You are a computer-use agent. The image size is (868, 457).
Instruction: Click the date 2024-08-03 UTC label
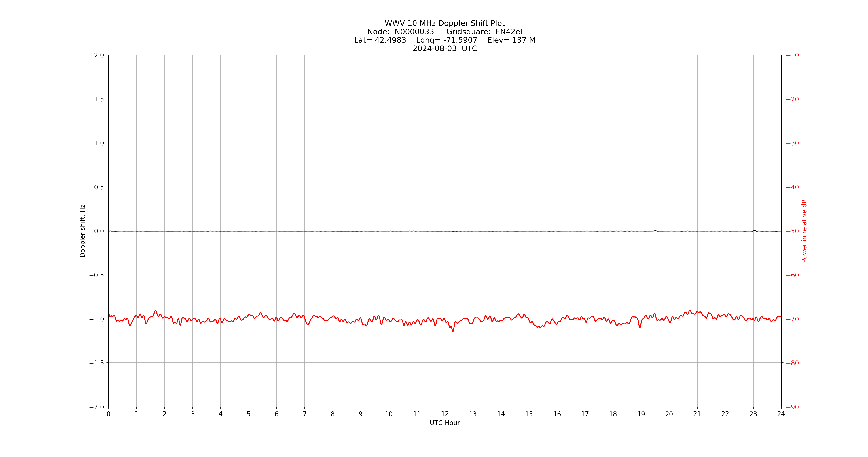pyautogui.click(x=446, y=48)
